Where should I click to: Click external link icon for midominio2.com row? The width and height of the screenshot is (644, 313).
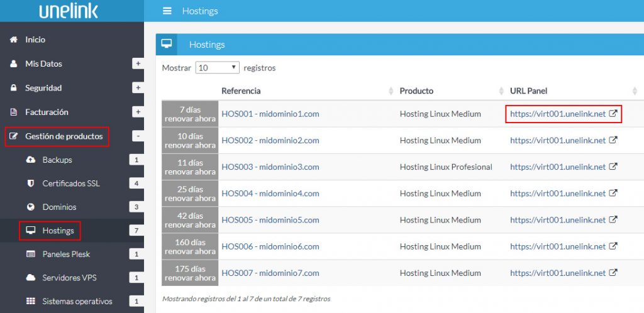pyautogui.click(x=613, y=140)
